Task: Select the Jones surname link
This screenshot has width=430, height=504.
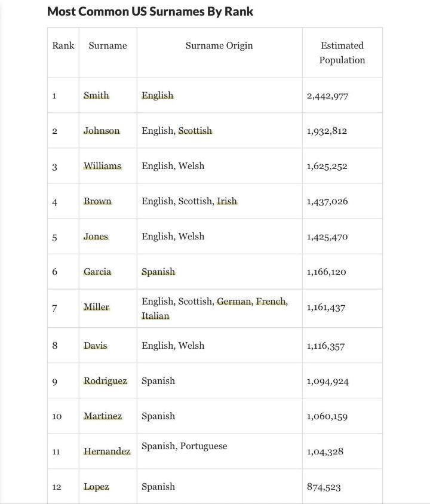Action: (96, 236)
